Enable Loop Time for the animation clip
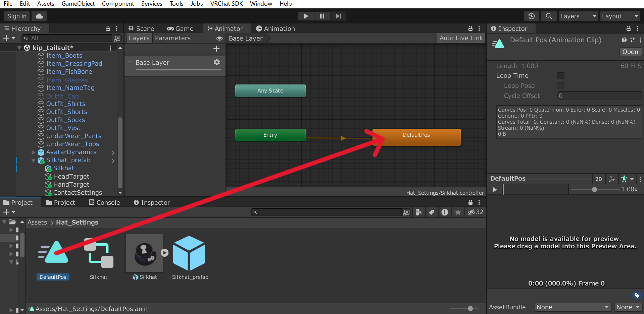 (x=561, y=75)
